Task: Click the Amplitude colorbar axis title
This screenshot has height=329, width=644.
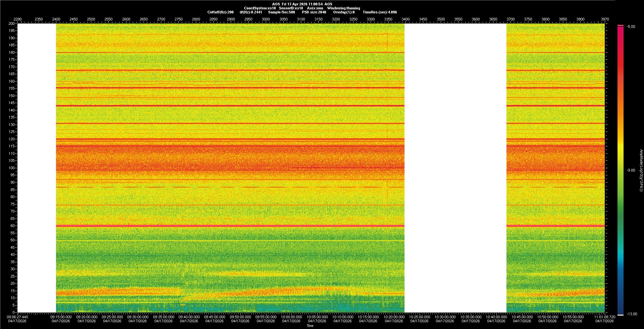Action: pos(641,170)
